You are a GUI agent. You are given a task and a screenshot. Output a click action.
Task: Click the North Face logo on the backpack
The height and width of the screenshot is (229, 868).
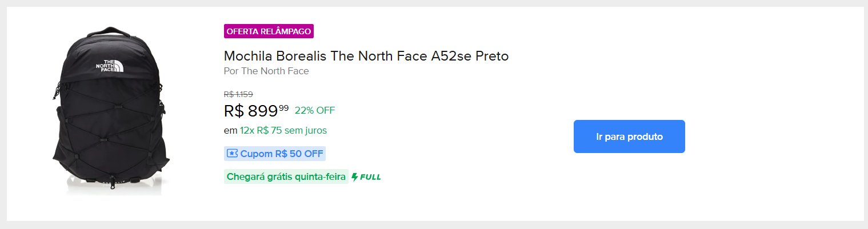tap(109, 66)
